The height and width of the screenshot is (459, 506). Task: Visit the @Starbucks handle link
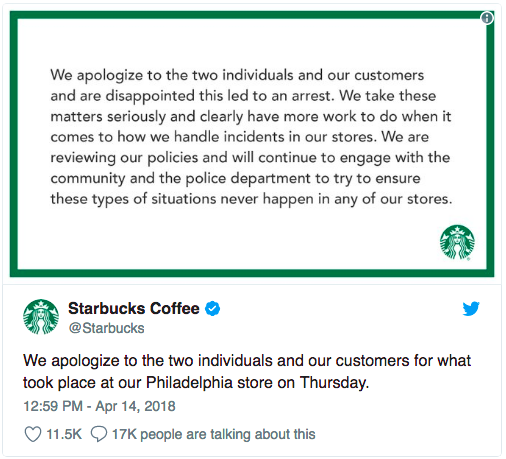tap(106, 328)
